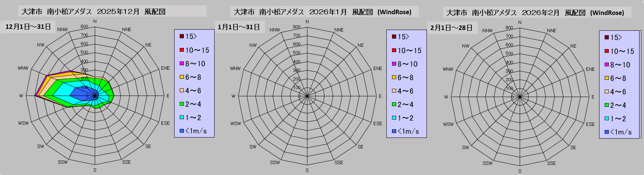This screenshot has width=644, height=175.
Task: Select the yellow 6～8 swatch in January legend
Action: click(394, 78)
